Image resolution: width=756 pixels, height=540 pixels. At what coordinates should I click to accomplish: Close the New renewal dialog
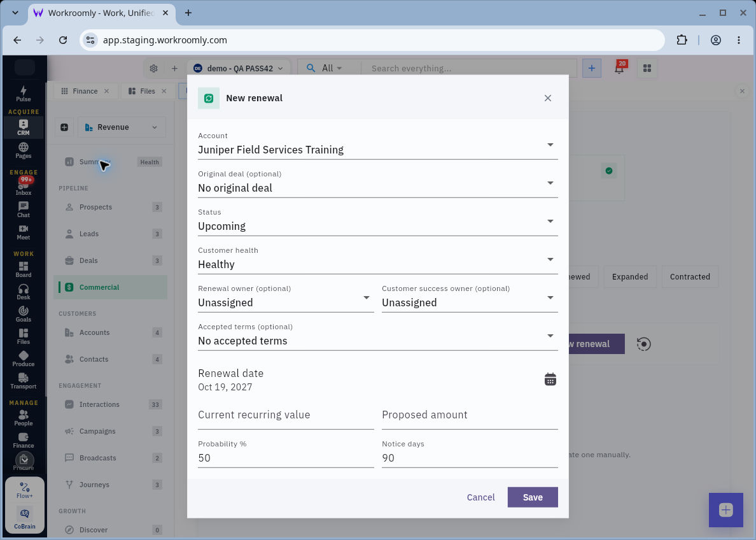click(x=548, y=98)
